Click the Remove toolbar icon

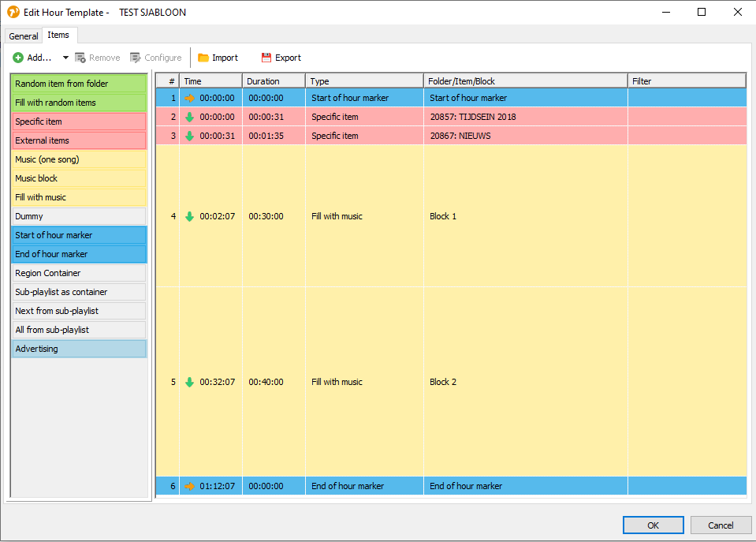[x=80, y=58]
